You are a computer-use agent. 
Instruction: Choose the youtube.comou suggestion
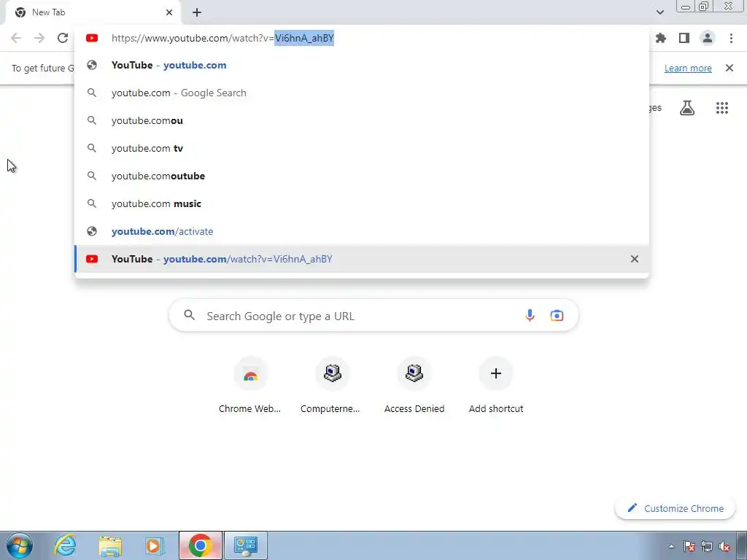[x=362, y=120]
